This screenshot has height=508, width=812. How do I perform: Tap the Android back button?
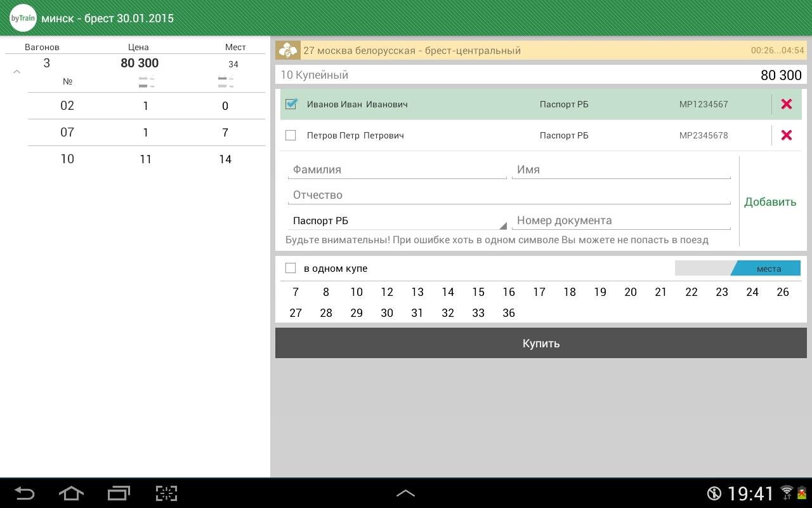[24, 493]
